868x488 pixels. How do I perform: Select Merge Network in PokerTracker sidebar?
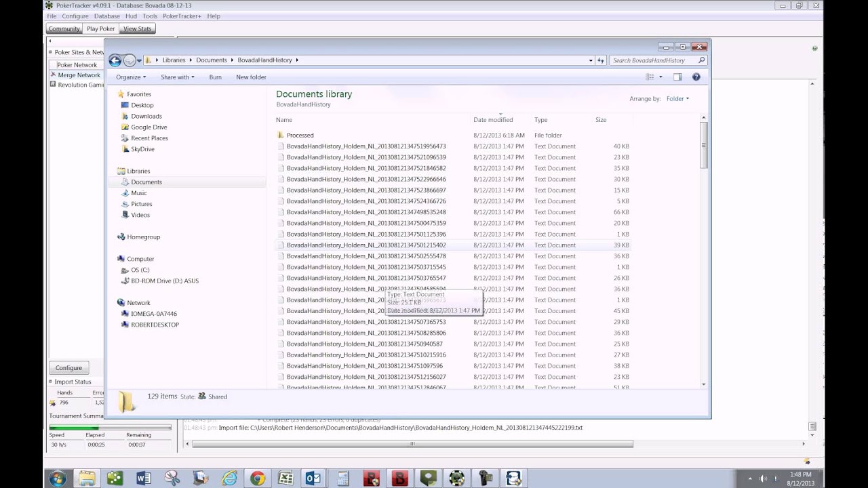pyautogui.click(x=79, y=75)
